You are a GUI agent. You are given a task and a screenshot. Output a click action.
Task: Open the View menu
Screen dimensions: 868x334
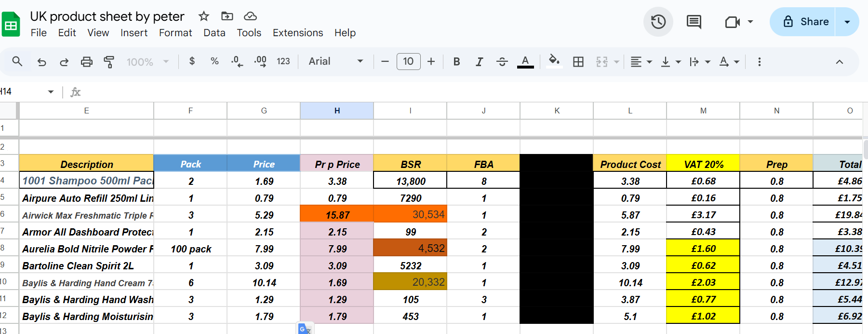(x=98, y=33)
